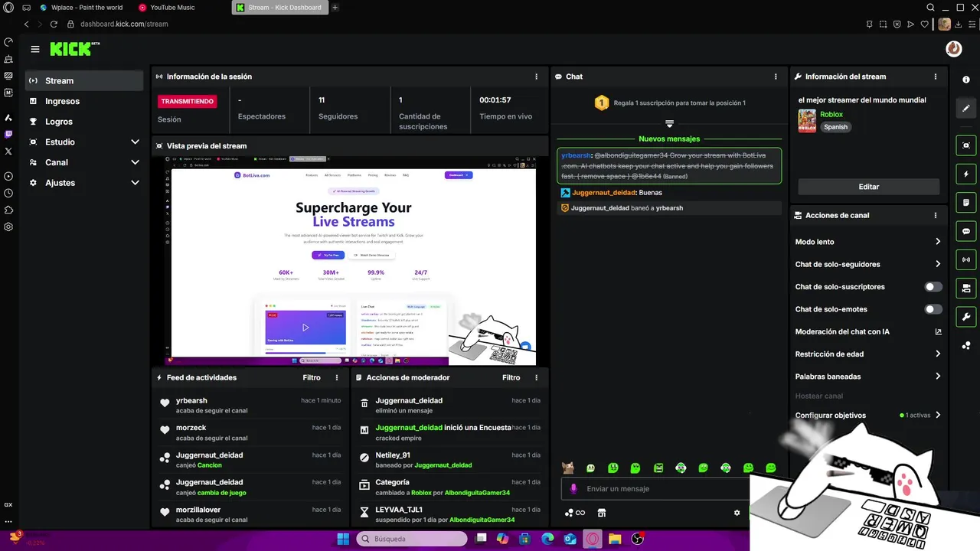Go to Logros page

click(84, 122)
